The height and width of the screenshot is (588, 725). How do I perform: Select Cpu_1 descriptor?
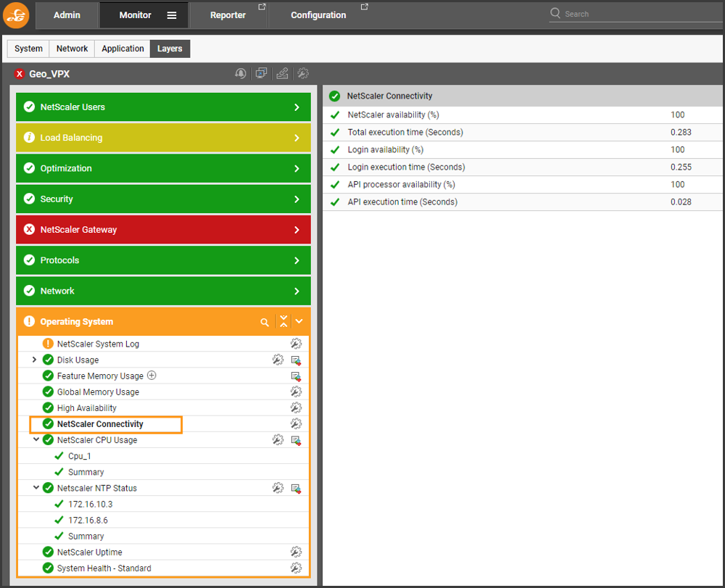(80, 456)
